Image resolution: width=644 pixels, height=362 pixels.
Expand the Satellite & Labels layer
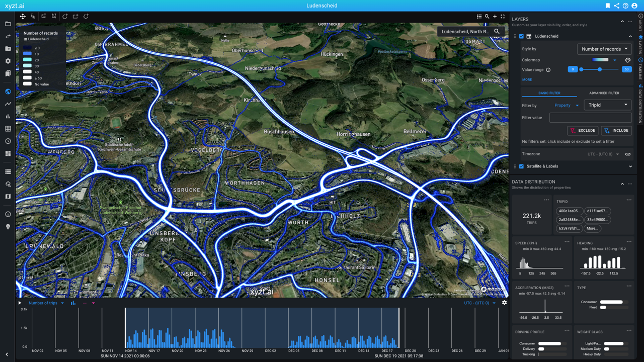630,166
